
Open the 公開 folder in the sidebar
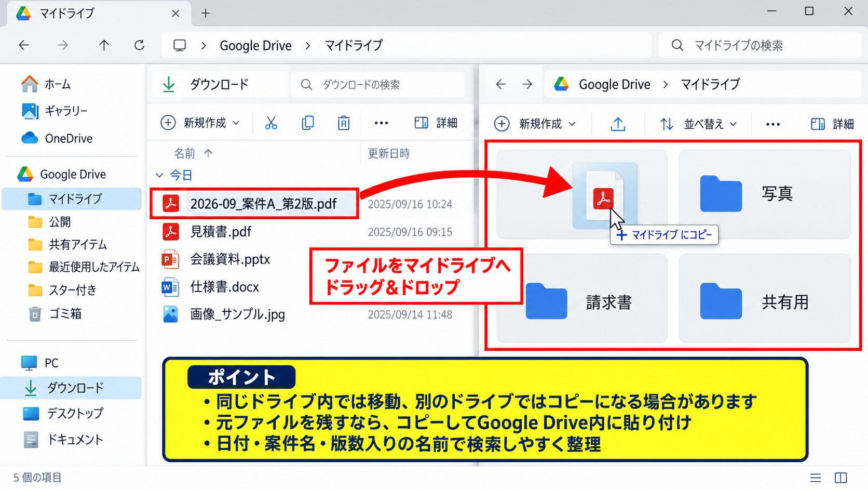coord(49,222)
